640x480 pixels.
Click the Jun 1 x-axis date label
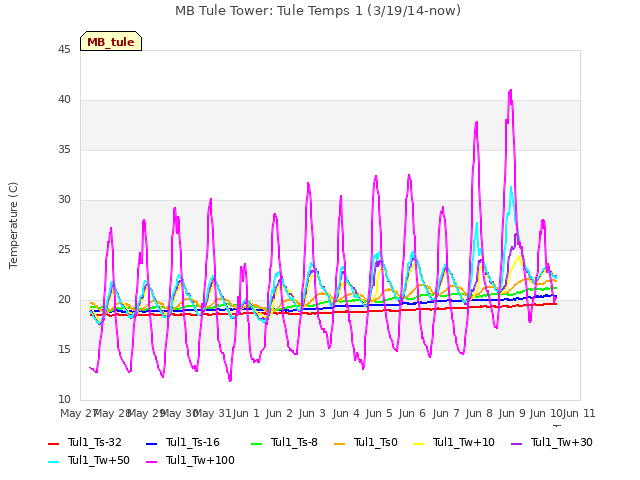246,413
